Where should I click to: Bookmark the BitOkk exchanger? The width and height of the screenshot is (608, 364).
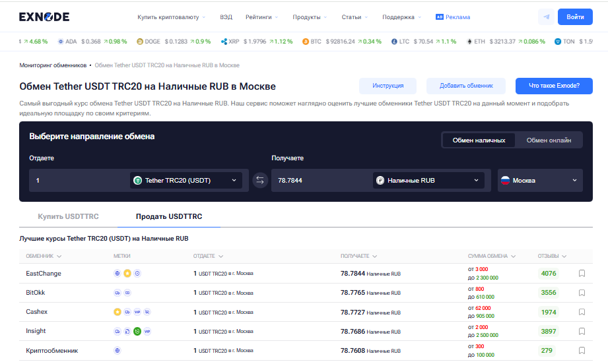pos(582,293)
